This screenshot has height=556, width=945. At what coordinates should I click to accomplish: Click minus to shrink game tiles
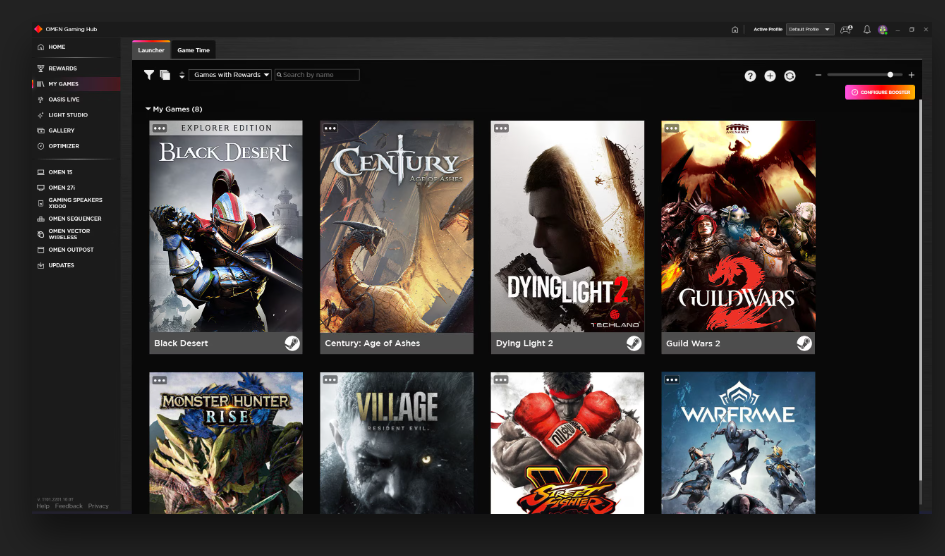point(818,75)
